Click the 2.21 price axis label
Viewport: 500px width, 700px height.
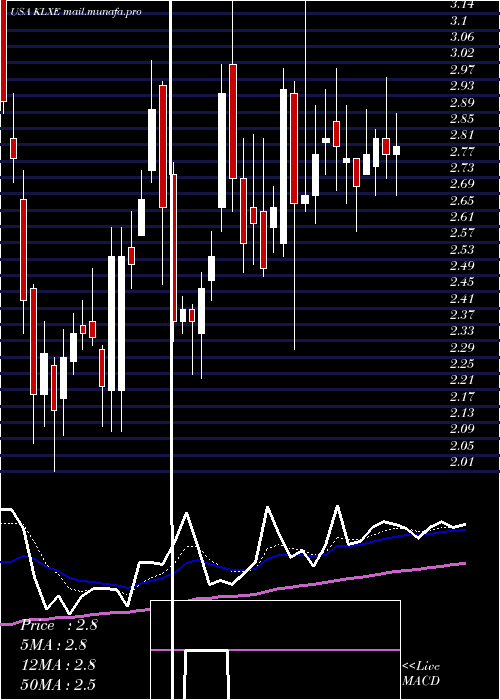coord(462,380)
